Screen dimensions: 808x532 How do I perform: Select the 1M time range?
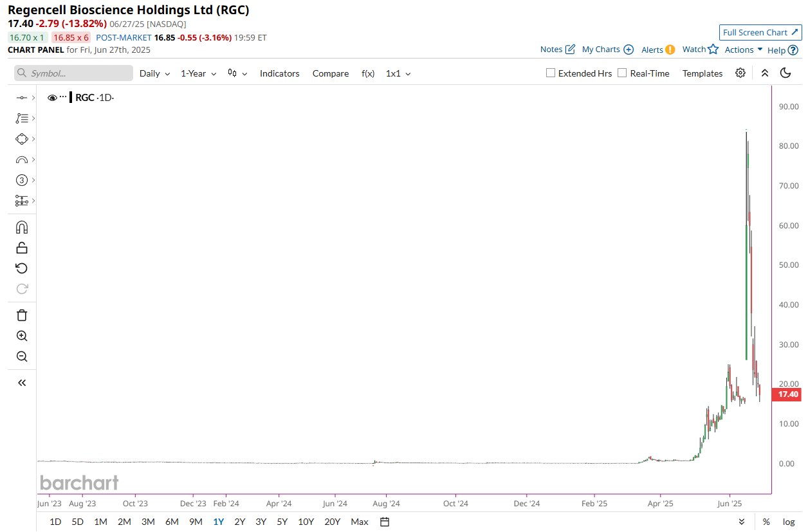[x=100, y=522]
